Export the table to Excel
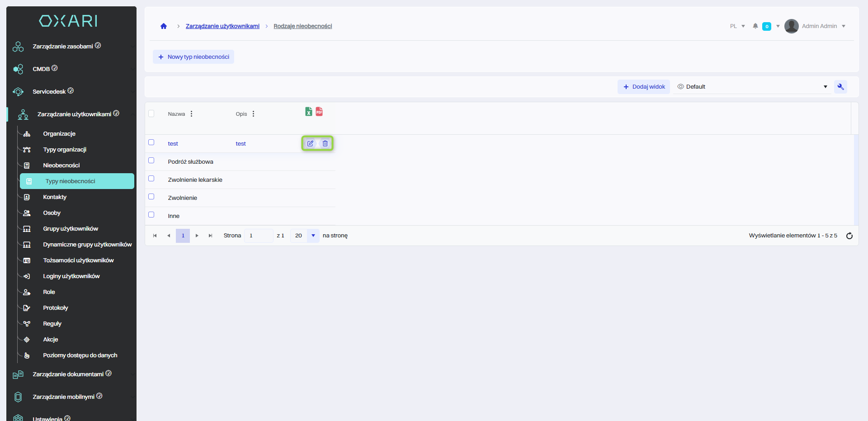Screen dimensions: 868x421 [x=308, y=112]
